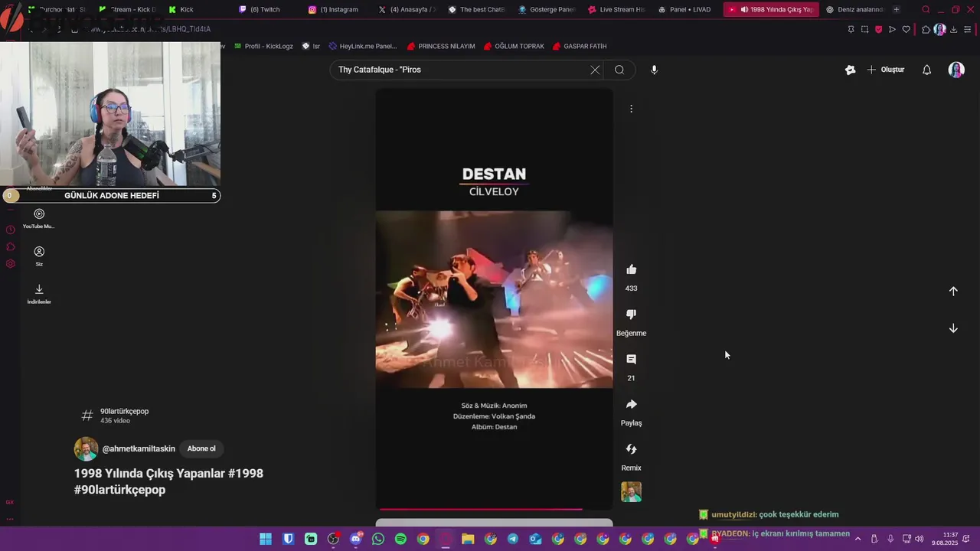Switch to the Deniz analarında tab
The height and width of the screenshot is (551, 980).
854,9
